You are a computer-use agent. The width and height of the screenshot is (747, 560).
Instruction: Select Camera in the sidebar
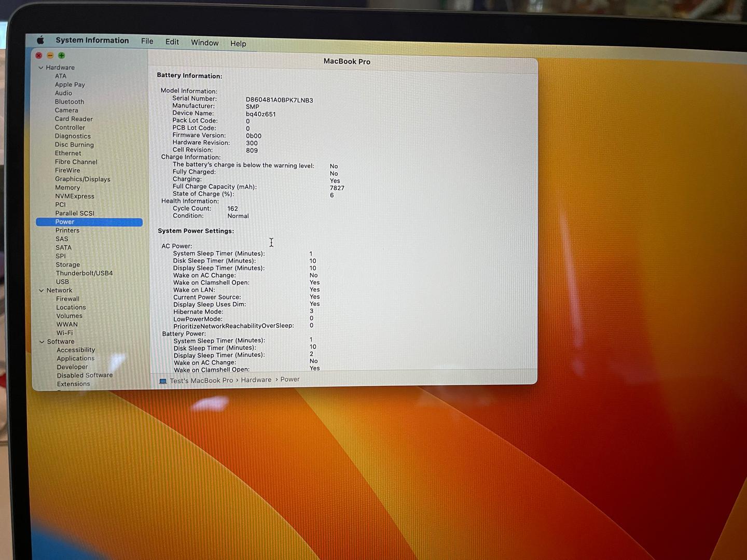click(x=67, y=110)
